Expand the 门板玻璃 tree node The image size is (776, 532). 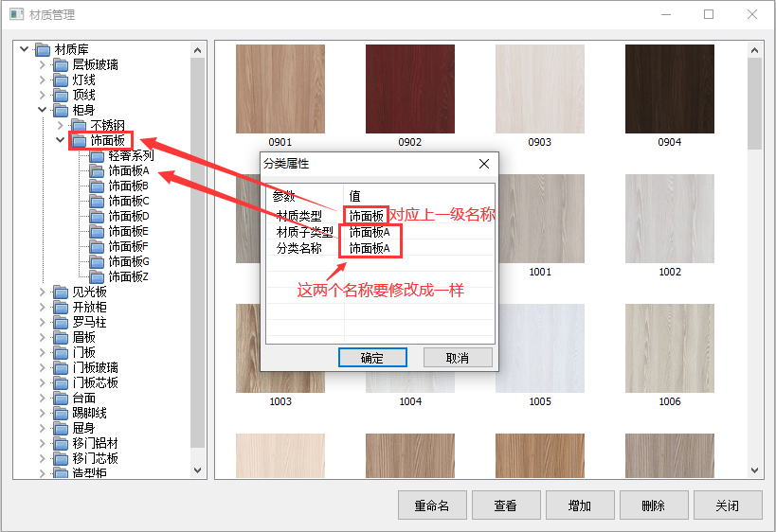tap(42, 368)
